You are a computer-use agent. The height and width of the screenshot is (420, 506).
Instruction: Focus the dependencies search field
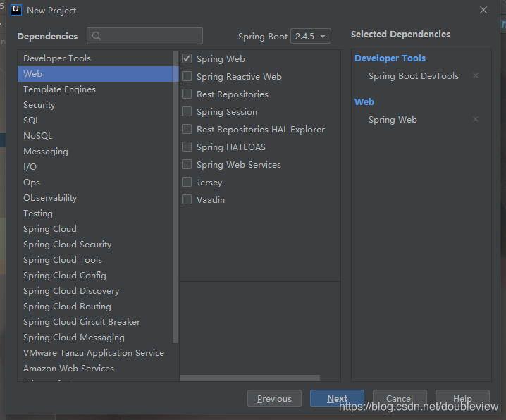tap(144, 36)
